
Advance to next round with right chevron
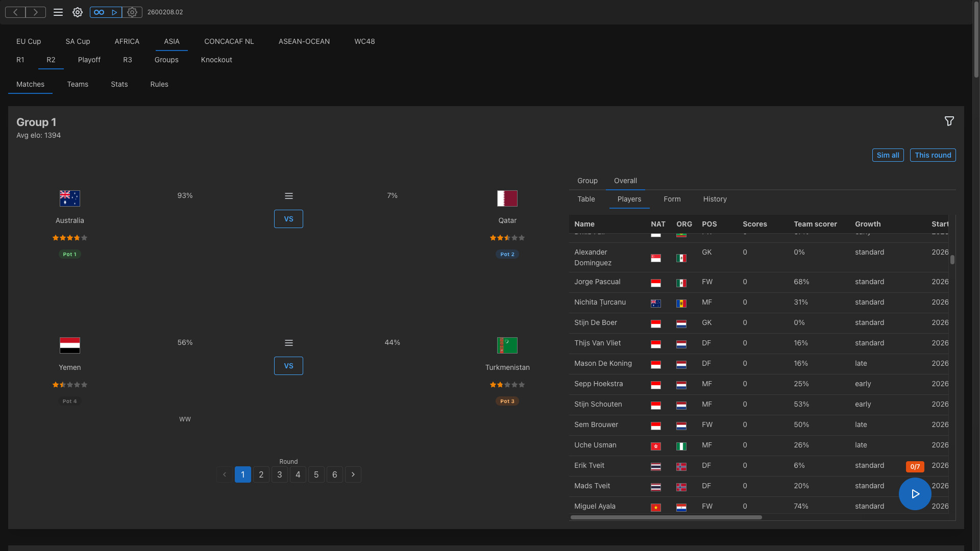point(353,474)
